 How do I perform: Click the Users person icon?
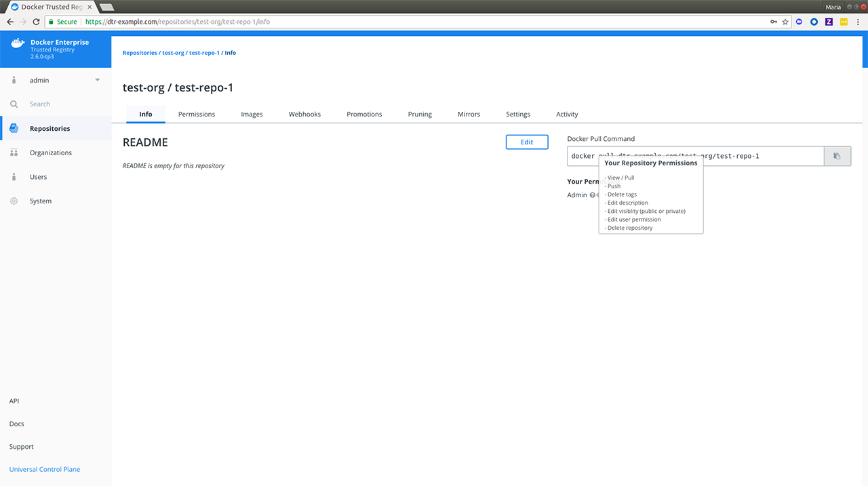tap(14, 177)
